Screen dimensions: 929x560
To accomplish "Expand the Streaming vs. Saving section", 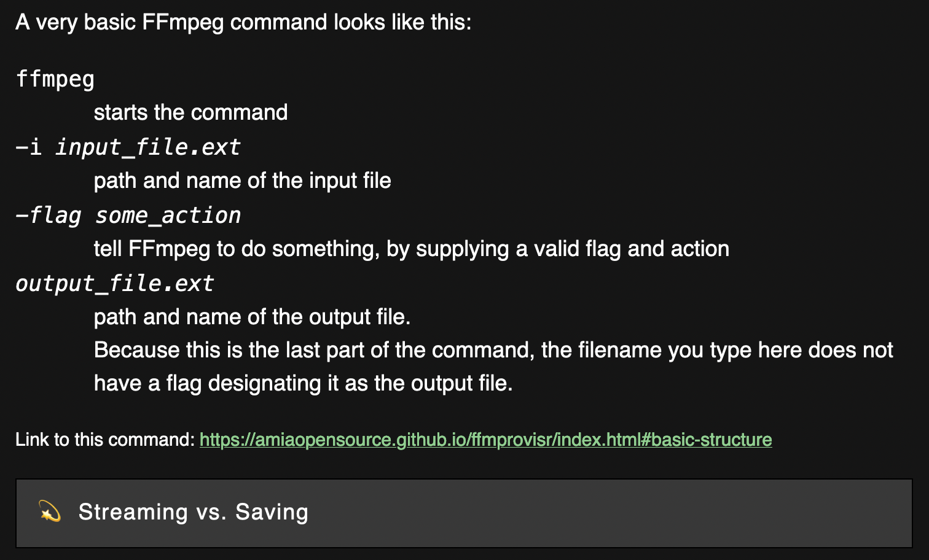I will click(464, 513).
